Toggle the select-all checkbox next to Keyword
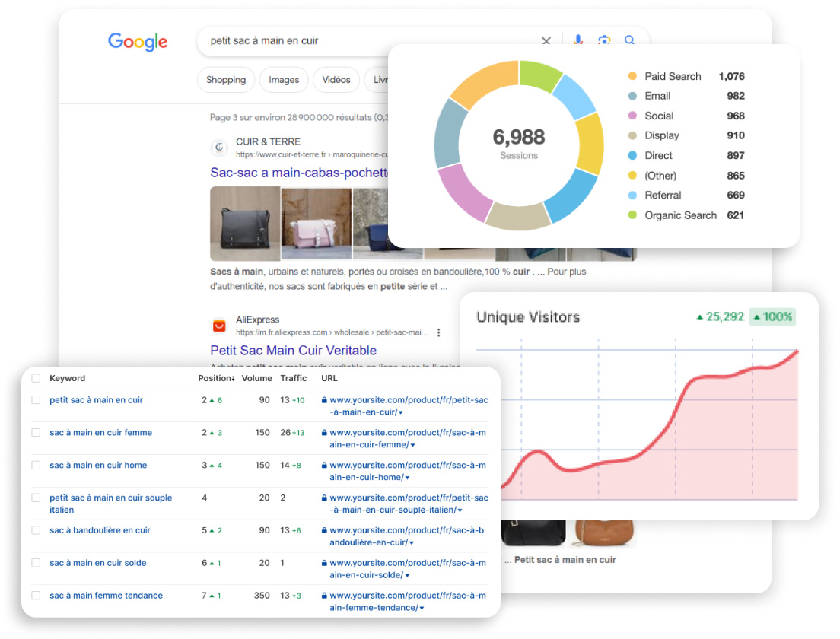Screen dimensions: 840x639 (x=36, y=379)
